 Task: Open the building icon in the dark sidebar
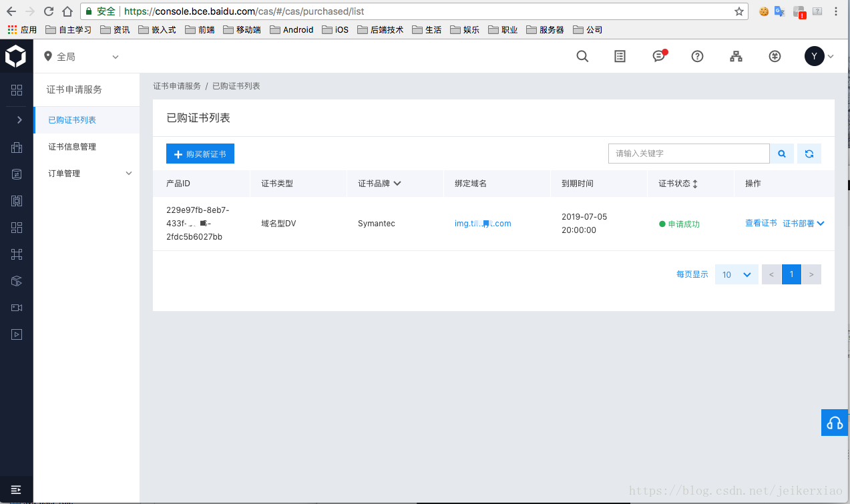(x=17, y=148)
